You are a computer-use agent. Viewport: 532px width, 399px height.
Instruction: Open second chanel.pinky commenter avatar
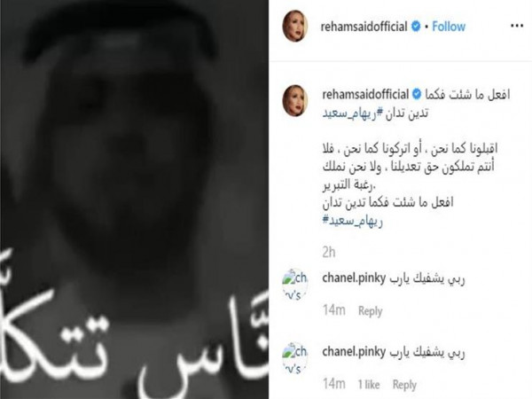(295, 358)
